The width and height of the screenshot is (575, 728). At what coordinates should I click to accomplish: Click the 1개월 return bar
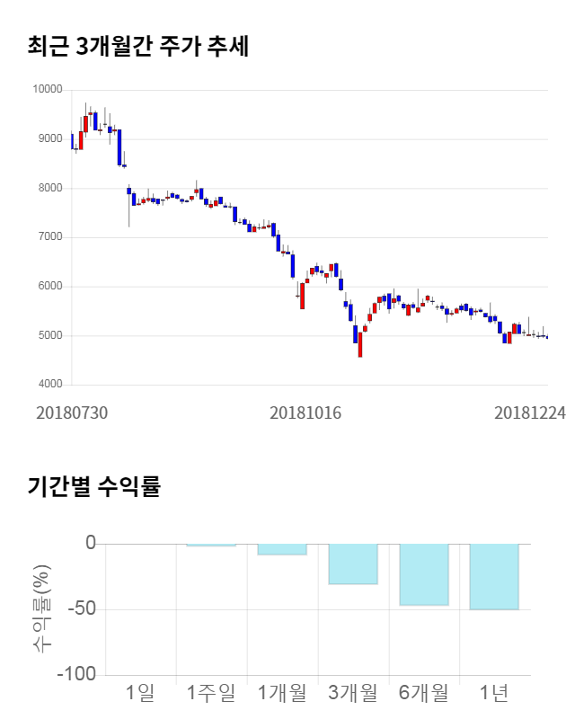[x=282, y=549]
